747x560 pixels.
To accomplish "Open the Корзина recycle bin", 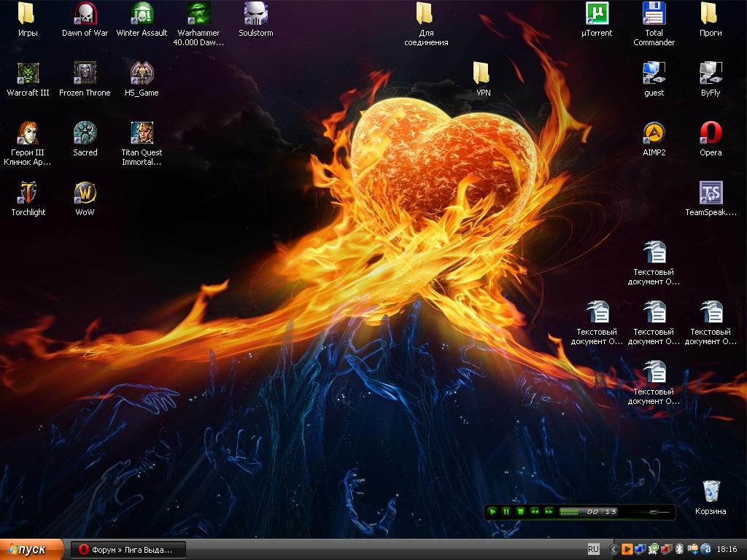I will 711,491.
